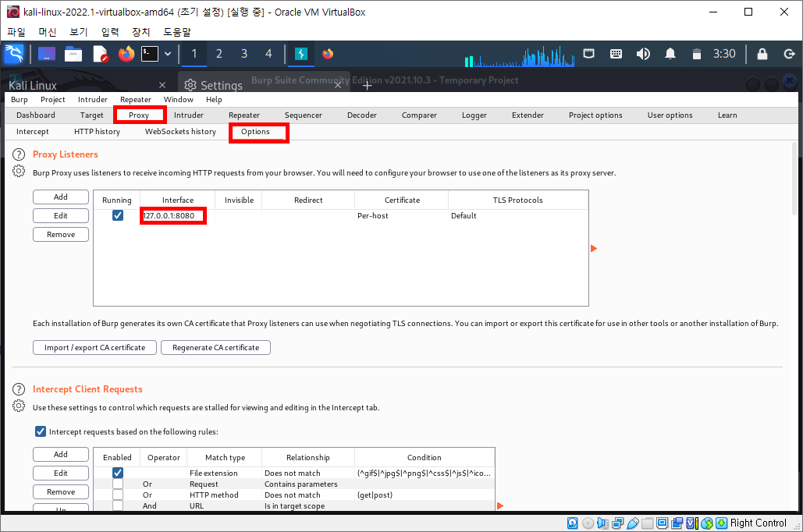Click VirtualBox shared folders status icon
The height and width of the screenshot is (532, 803).
tap(648, 523)
